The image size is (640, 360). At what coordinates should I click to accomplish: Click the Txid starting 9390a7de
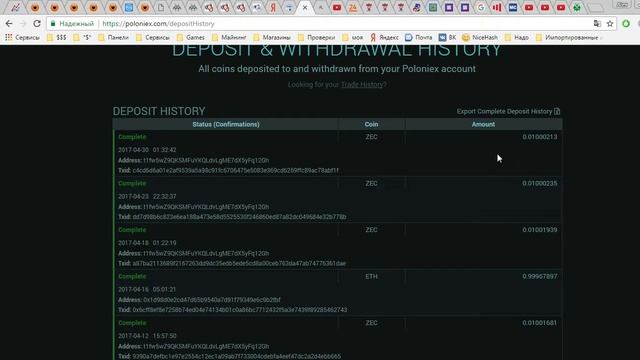pyautogui.click(x=236, y=356)
